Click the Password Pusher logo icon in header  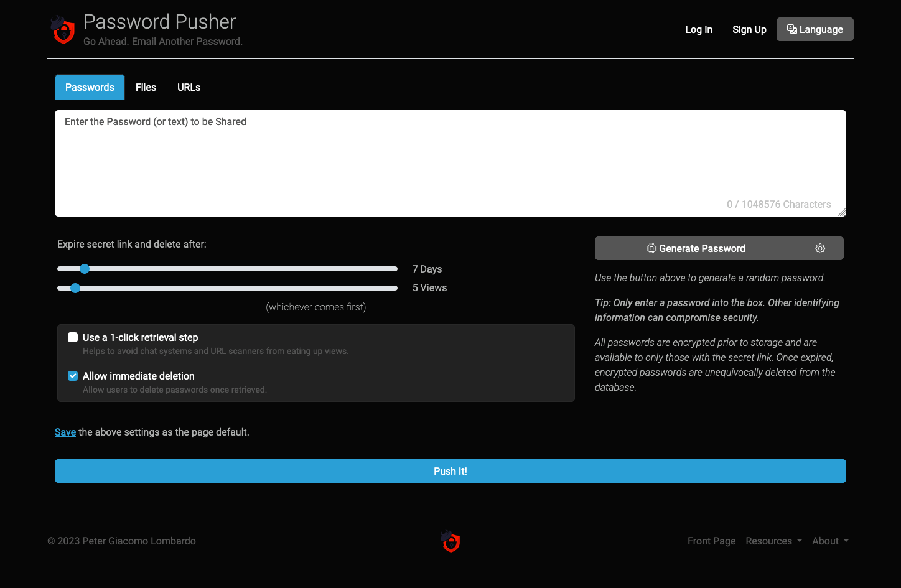[63, 30]
